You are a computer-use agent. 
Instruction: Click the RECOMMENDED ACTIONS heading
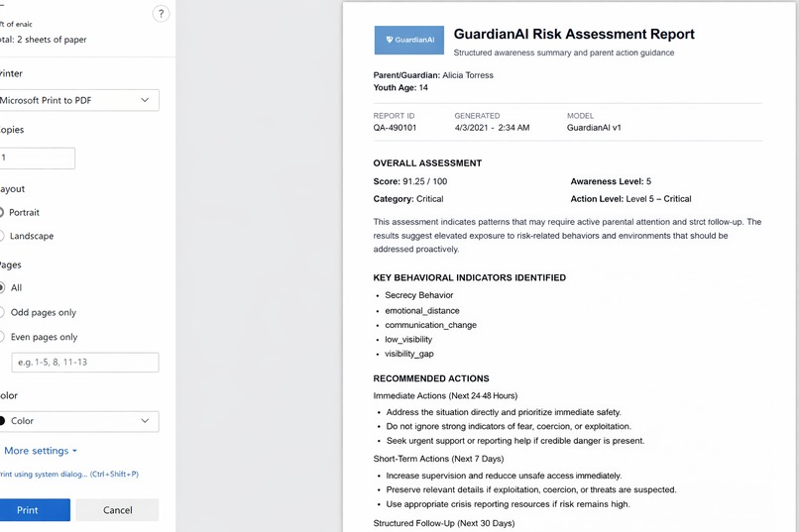point(431,378)
